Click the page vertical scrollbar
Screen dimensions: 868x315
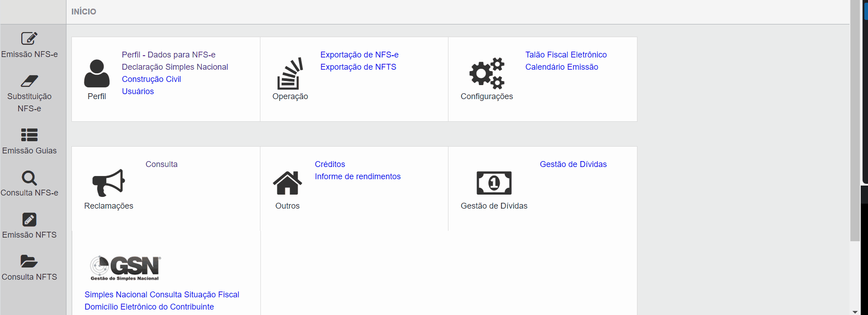click(x=855, y=122)
